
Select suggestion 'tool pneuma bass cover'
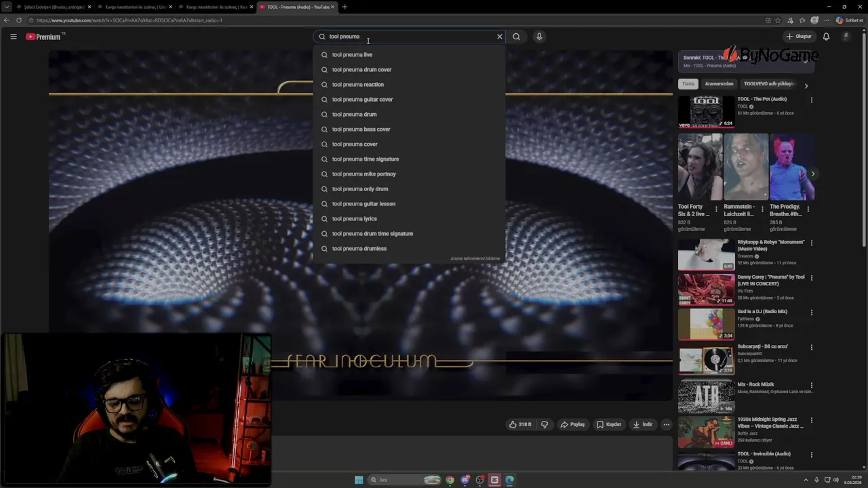[x=410, y=129]
